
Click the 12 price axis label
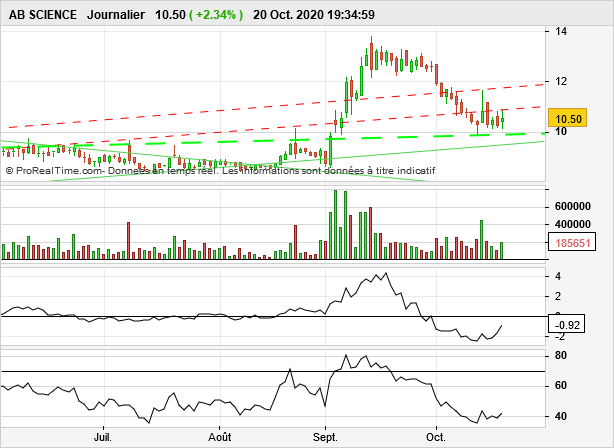561,81
